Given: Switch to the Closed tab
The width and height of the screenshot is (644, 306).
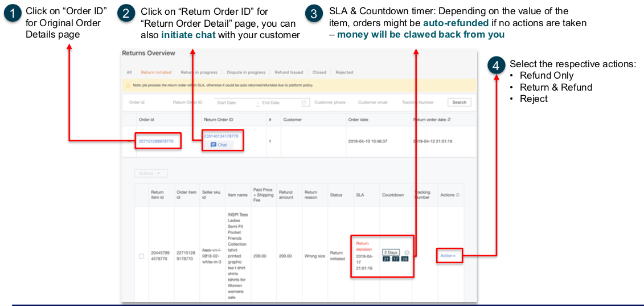Looking at the screenshot, I should [319, 72].
